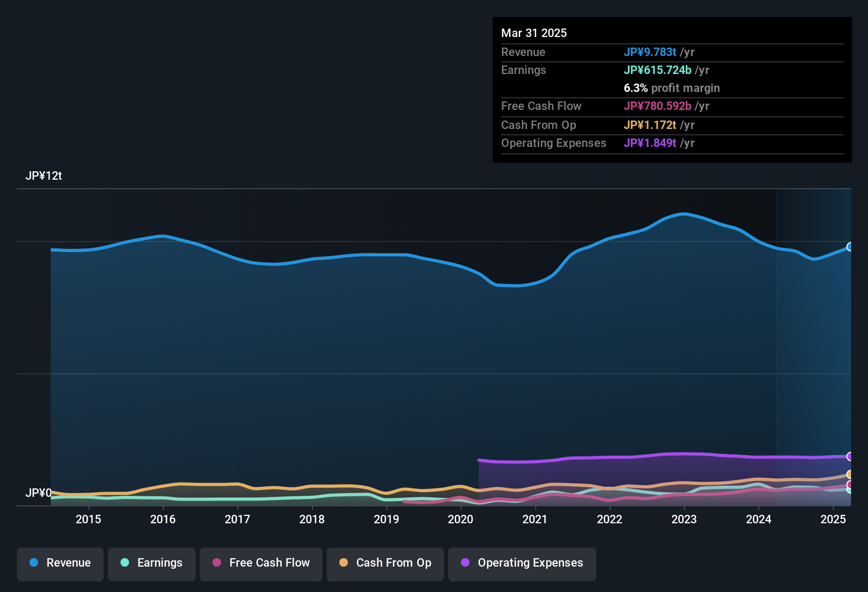Click the white Revenue endpoint marker on the chart
This screenshot has width=868, height=592.
[850, 246]
